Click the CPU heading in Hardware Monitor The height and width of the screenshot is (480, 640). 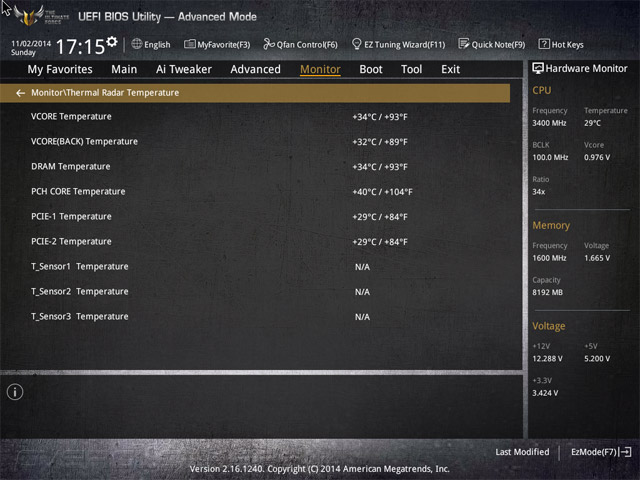tap(542, 90)
